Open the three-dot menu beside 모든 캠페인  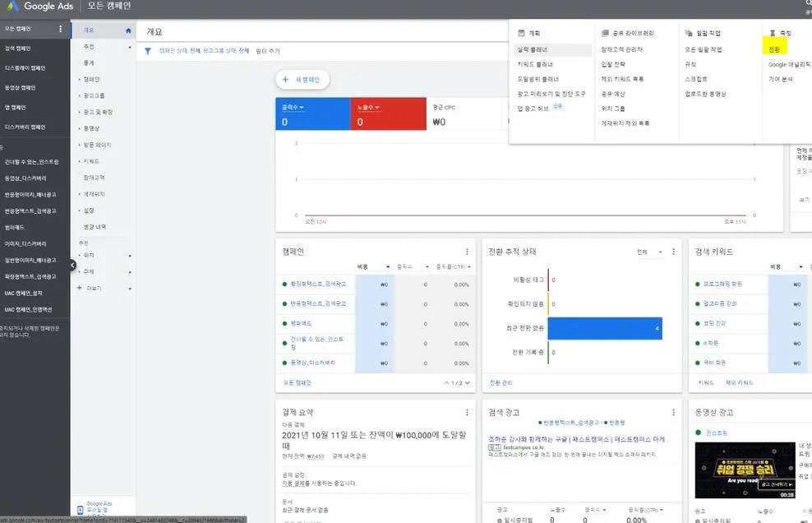pos(61,29)
